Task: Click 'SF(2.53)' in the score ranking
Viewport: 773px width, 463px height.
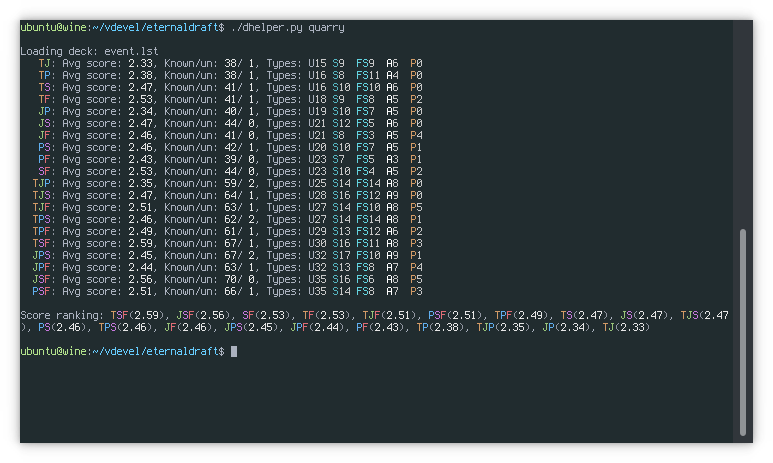Action: click(x=266, y=316)
